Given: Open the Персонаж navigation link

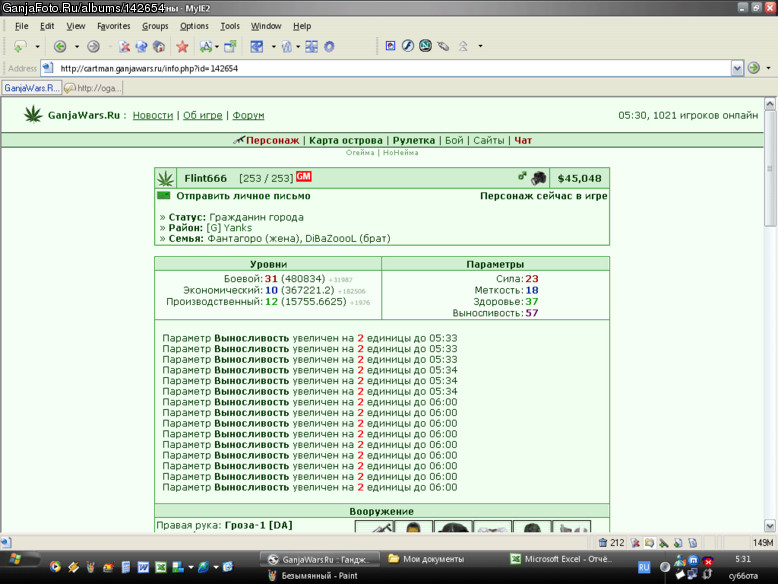Looking at the screenshot, I should [272, 140].
